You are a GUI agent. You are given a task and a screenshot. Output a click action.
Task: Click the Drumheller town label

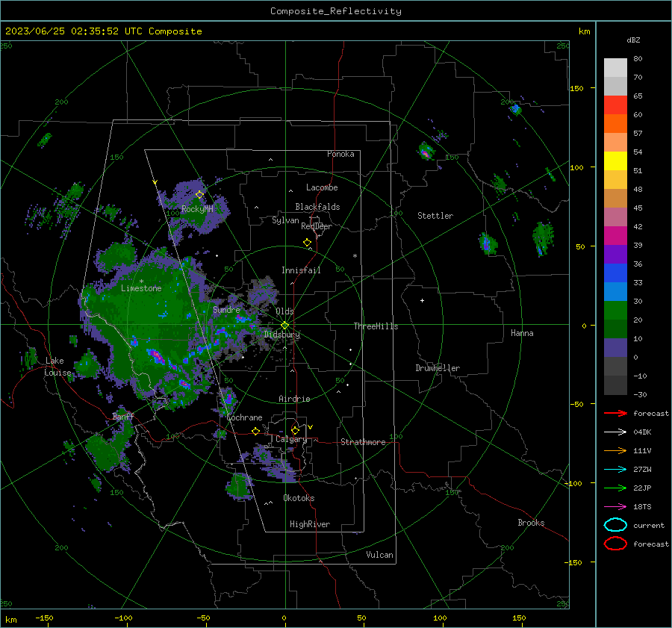coord(438,368)
